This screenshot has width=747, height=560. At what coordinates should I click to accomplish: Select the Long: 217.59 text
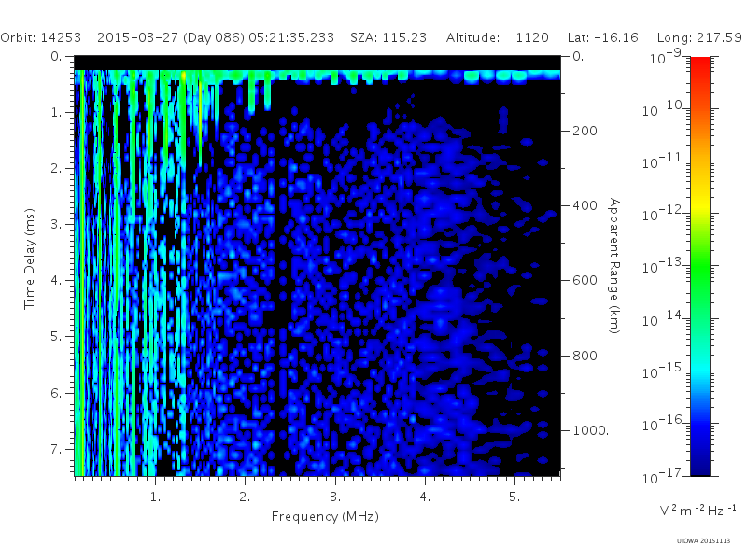pyautogui.click(x=699, y=38)
